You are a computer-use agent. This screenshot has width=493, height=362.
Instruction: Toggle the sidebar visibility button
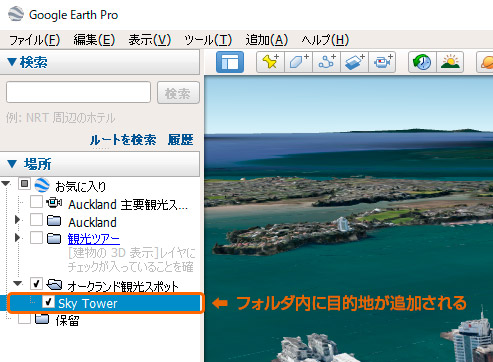point(230,62)
